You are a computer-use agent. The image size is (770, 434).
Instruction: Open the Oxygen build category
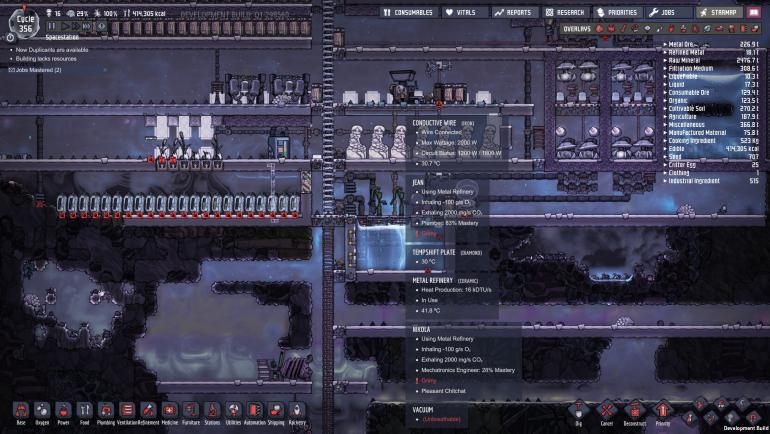point(42,412)
